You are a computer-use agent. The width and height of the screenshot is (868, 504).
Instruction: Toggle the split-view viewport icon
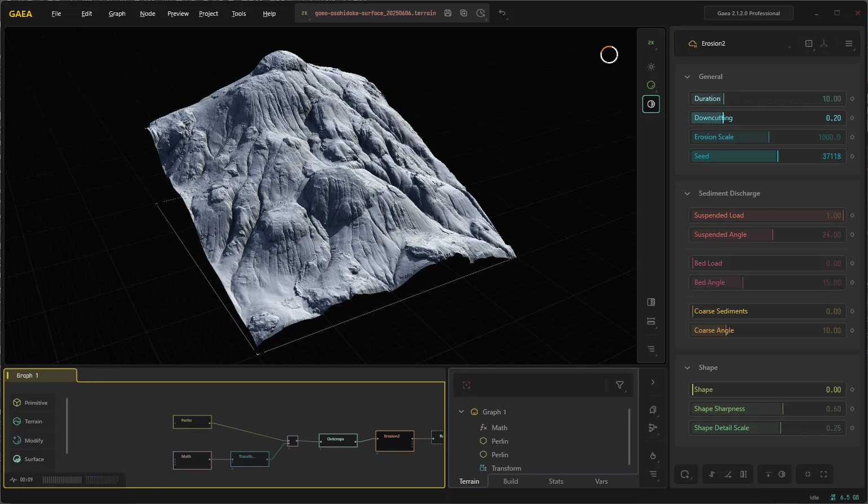point(651,302)
